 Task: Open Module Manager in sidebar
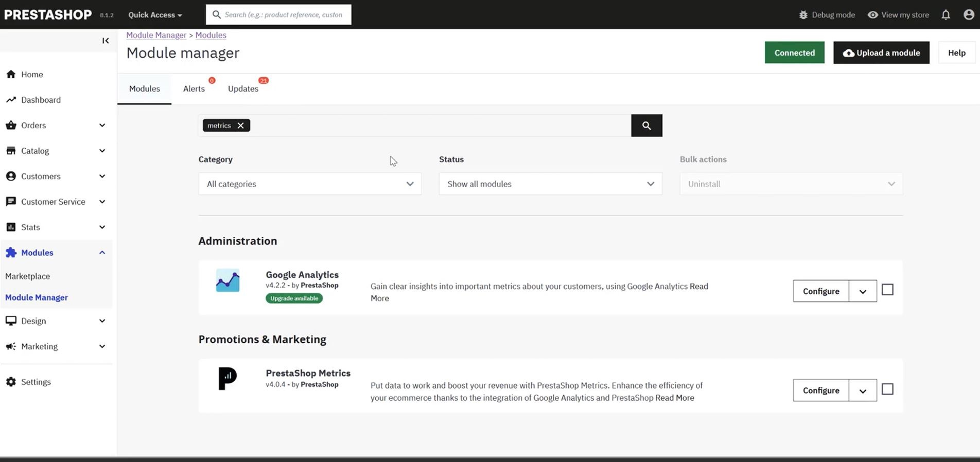point(37,297)
